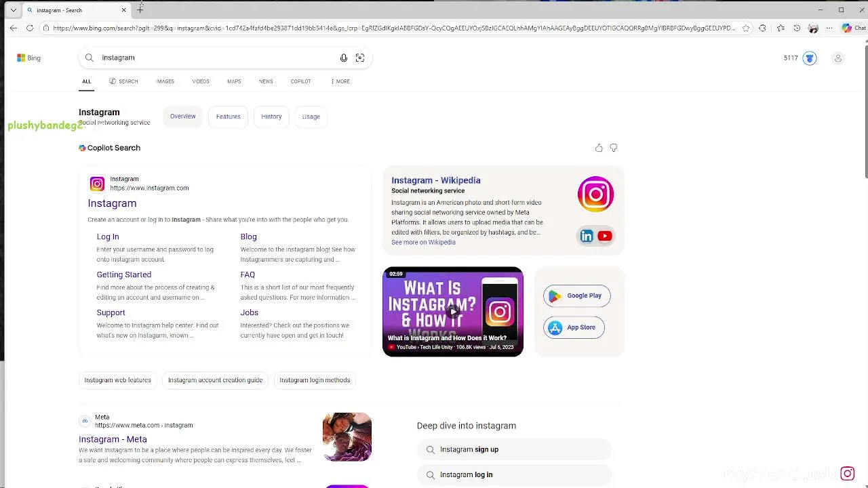The height and width of the screenshot is (488, 868).
Task: View site information icon in address bar
Action: 45,28
